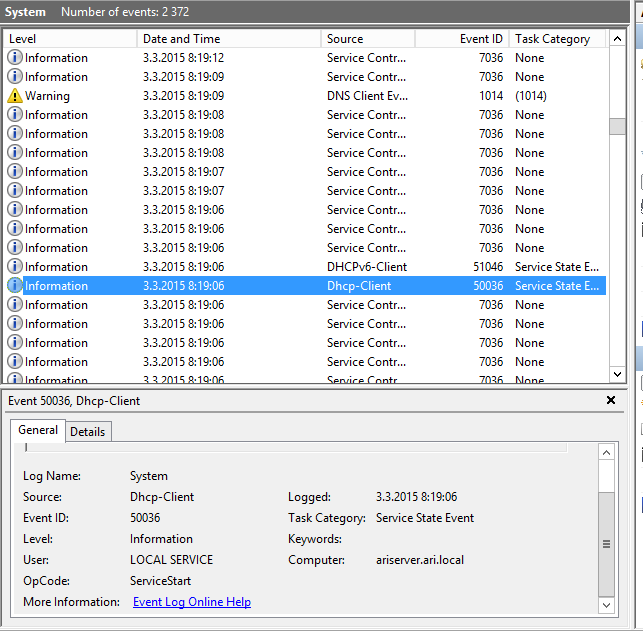Click the Level value Information in the details pane
This screenshot has width=643, height=632.
[161, 538]
